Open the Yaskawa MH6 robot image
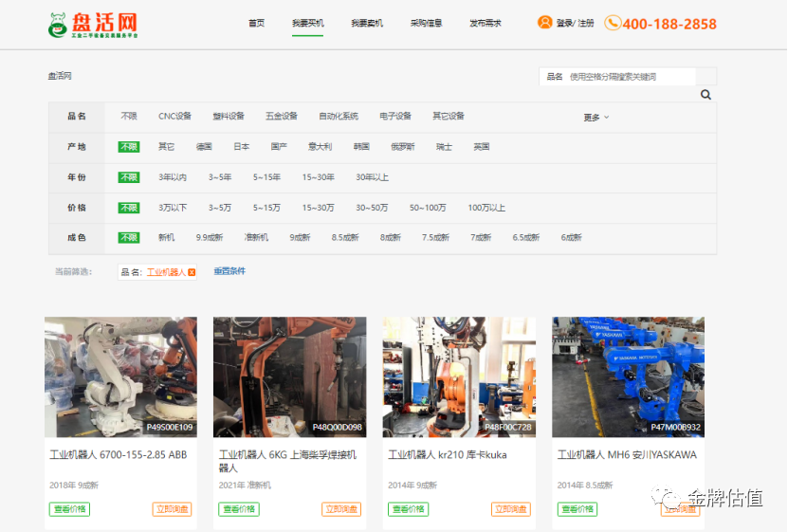Viewport: 788px width, 532px height. click(628, 376)
